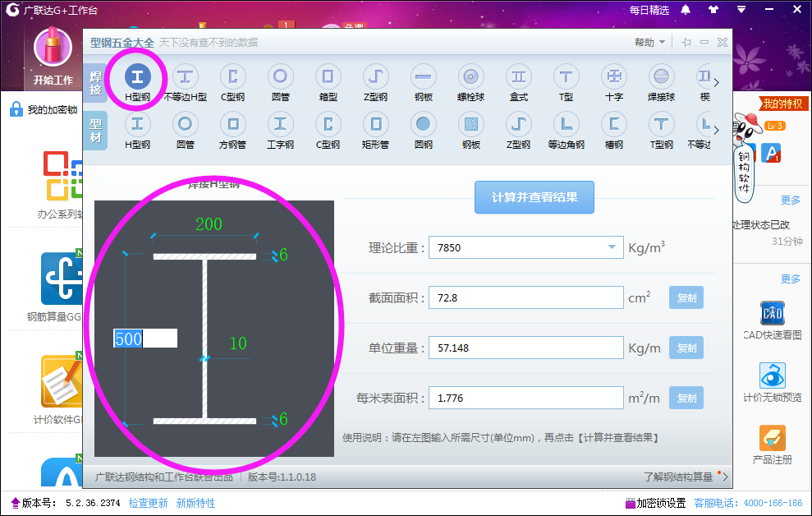
Task: Copy the 截面面积 value
Action: [686, 298]
